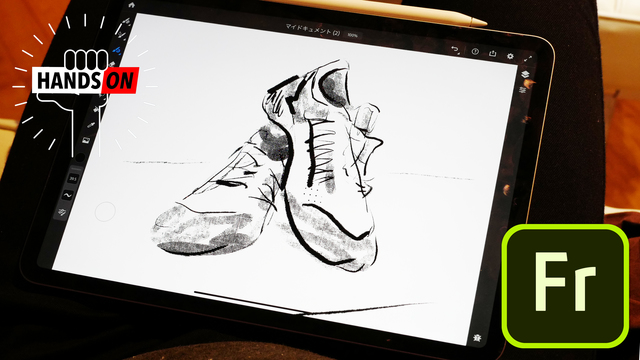Tap the 100% zoom level

(352, 36)
